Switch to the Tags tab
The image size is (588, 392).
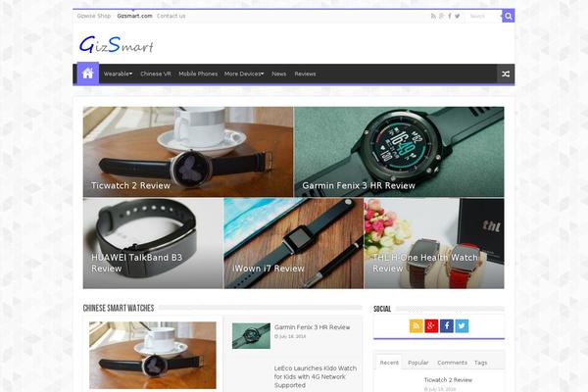pyautogui.click(x=481, y=363)
